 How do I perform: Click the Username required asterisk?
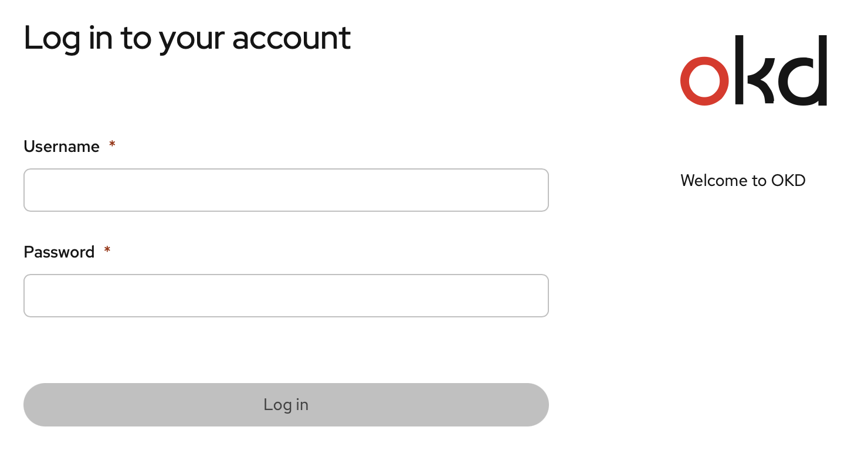pyautogui.click(x=112, y=145)
